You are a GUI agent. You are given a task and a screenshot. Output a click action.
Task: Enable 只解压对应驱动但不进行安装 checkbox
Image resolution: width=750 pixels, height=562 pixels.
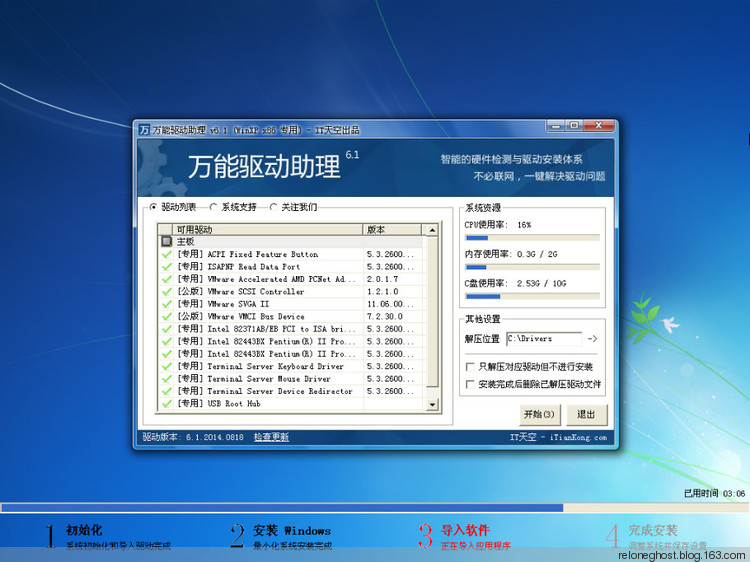coord(470,367)
